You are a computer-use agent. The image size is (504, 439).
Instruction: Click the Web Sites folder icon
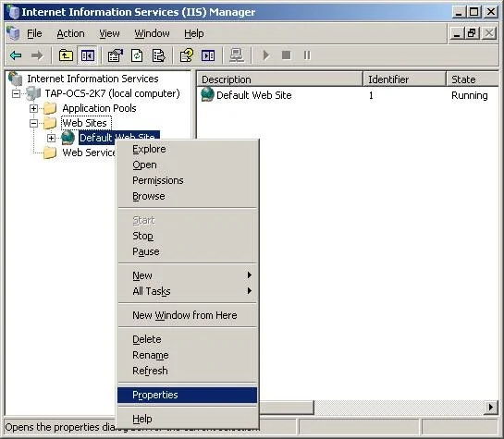click(50, 123)
